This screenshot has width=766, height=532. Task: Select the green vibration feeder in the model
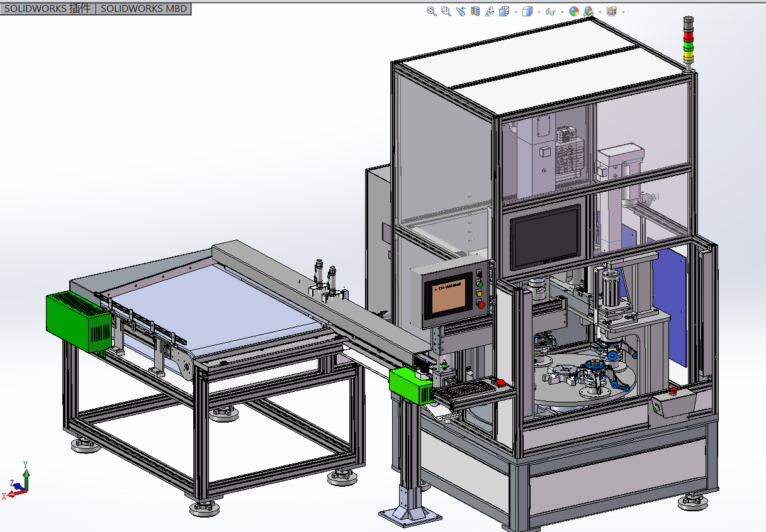coord(77,318)
